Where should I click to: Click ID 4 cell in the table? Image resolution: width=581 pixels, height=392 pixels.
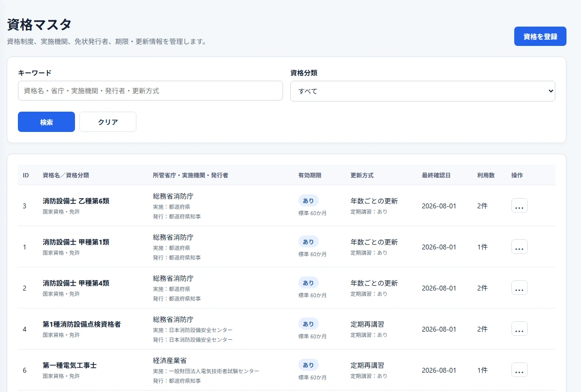(25, 329)
